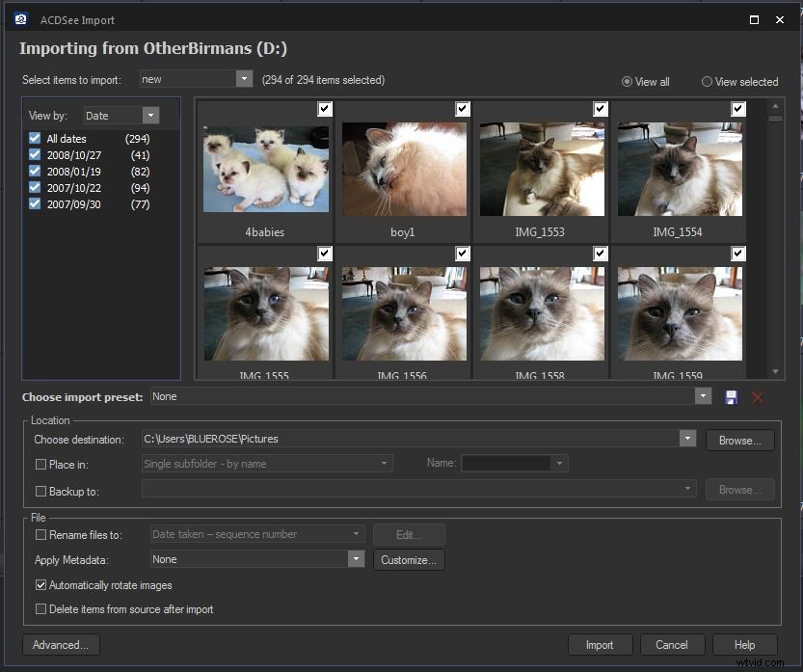Toggle the Automatically rotate images checkbox
The height and width of the screenshot is (672, 803).
tap(40, 585)
